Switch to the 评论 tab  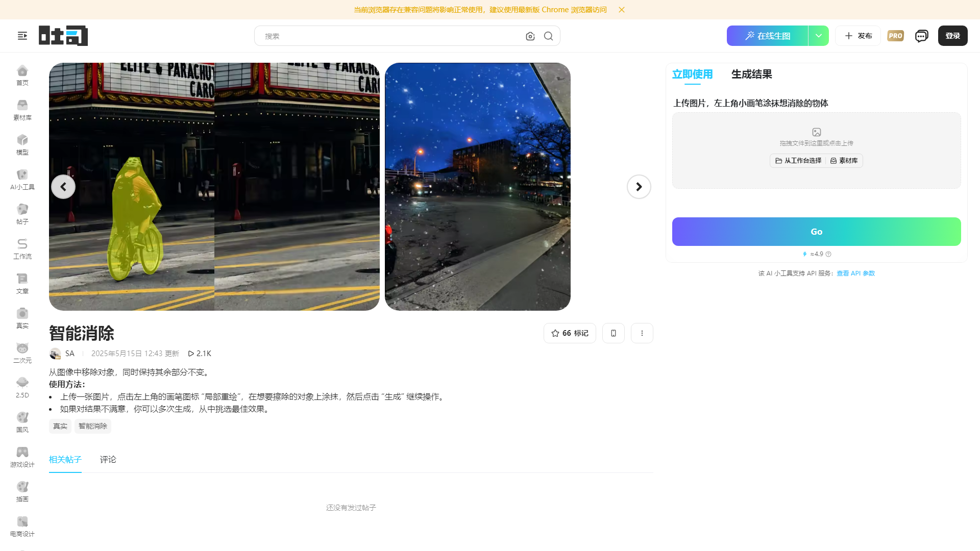[108, 459]
